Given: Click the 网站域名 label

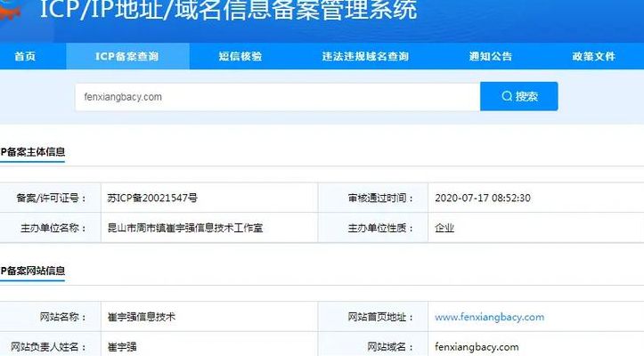Looking at the screenshot, I should [x=390, y=347].
